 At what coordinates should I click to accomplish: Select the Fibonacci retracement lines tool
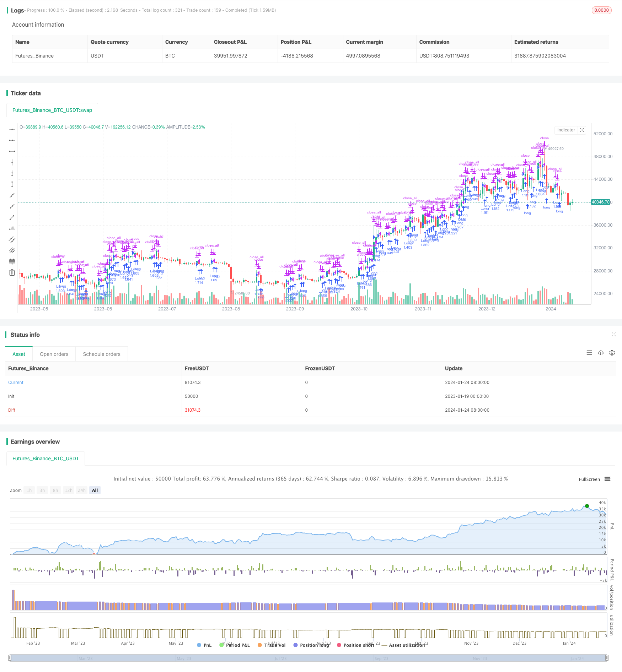tap(12, 261)
